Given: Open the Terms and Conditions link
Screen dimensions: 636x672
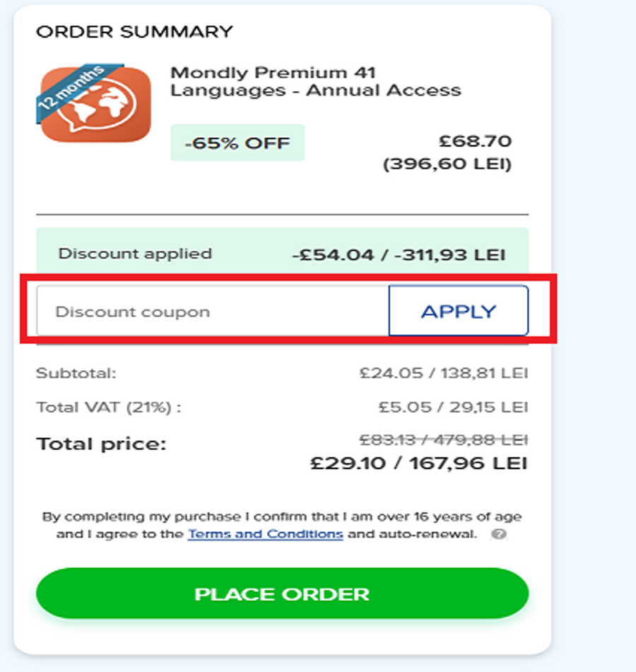Looking at the screenshot, I should coord(265,534).
